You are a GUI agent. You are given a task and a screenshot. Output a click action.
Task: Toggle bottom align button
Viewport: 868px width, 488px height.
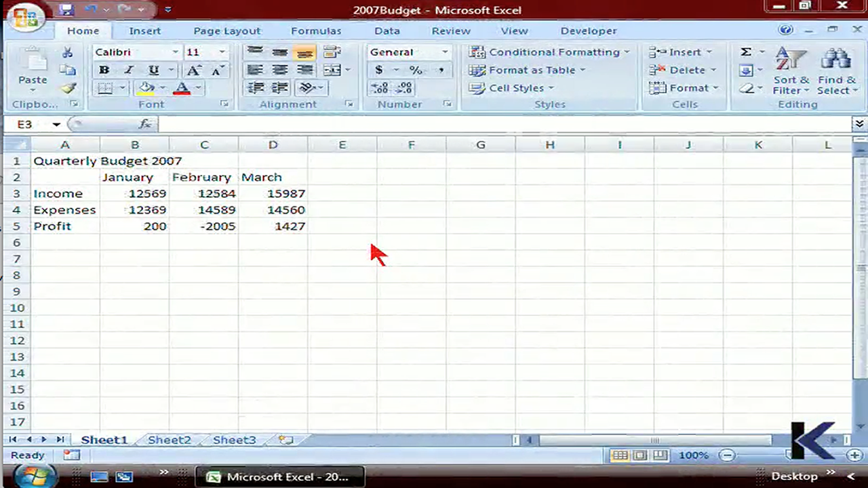pyautogui.click(x=304, y=52)
